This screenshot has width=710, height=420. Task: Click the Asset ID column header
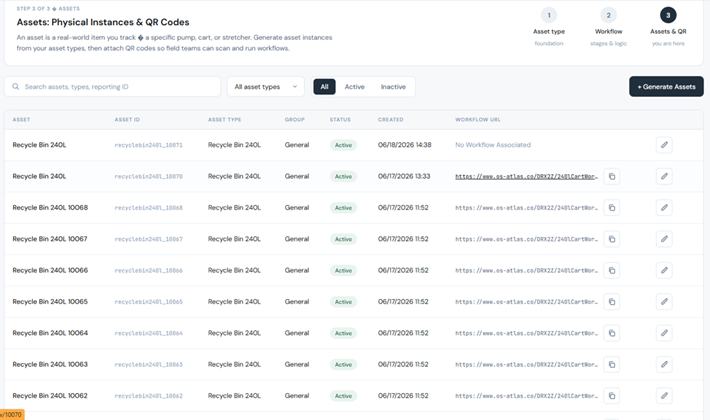tap(127, 119)
